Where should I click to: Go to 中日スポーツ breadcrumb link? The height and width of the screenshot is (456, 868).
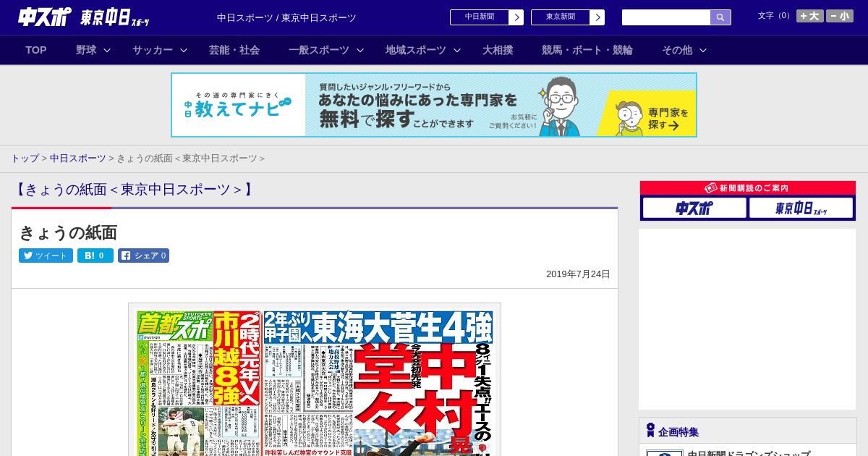[x=78, y=158]
